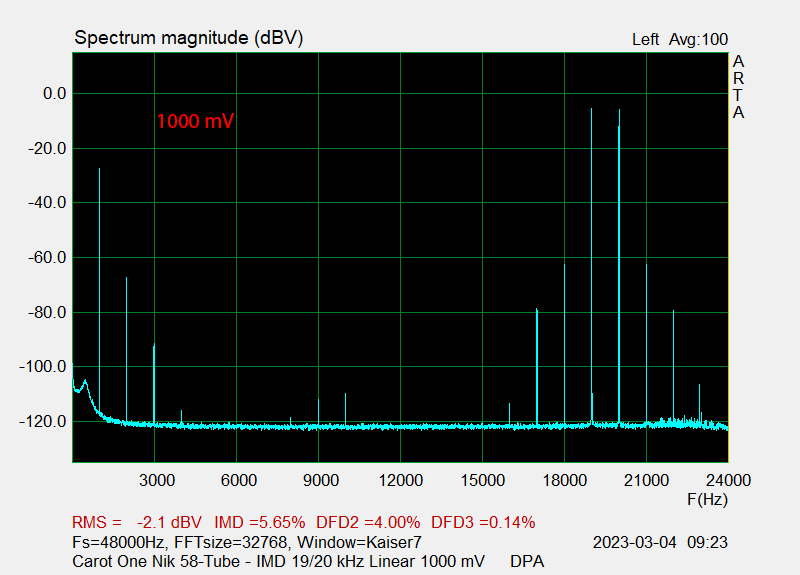Click the '-40.0' y-axis value
The width and height of the screenshot is (800, 575).
coord(47,203)
